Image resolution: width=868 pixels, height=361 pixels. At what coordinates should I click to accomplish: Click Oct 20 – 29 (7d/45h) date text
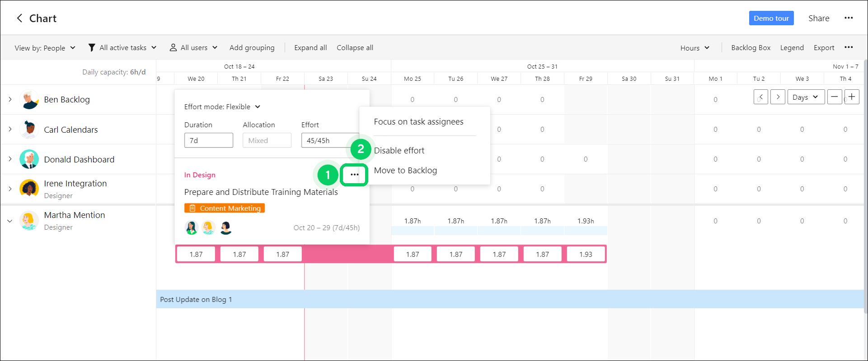(x=327, y=228)
